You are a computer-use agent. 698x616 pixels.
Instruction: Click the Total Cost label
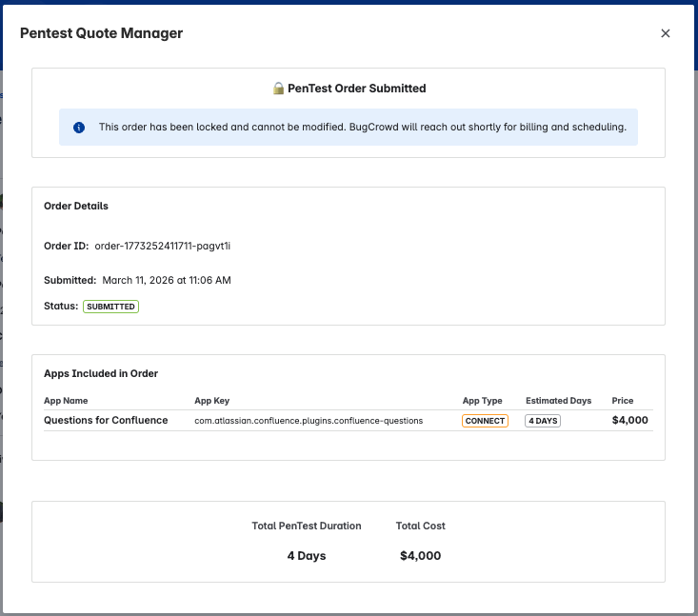tap(420, 527)
